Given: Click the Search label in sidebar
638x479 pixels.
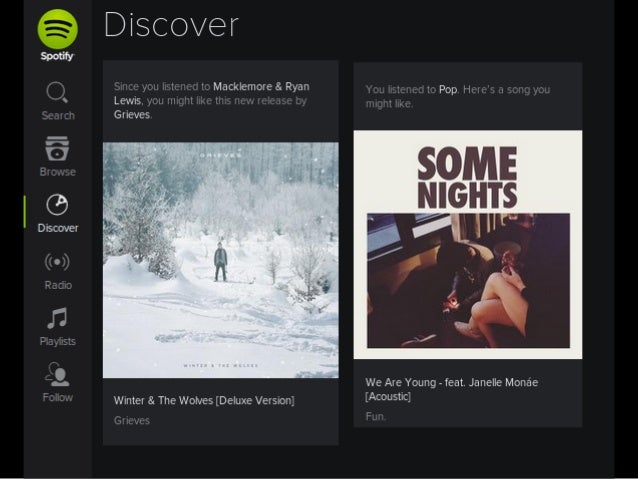Looking at the screenshot, I should (58, 116).
